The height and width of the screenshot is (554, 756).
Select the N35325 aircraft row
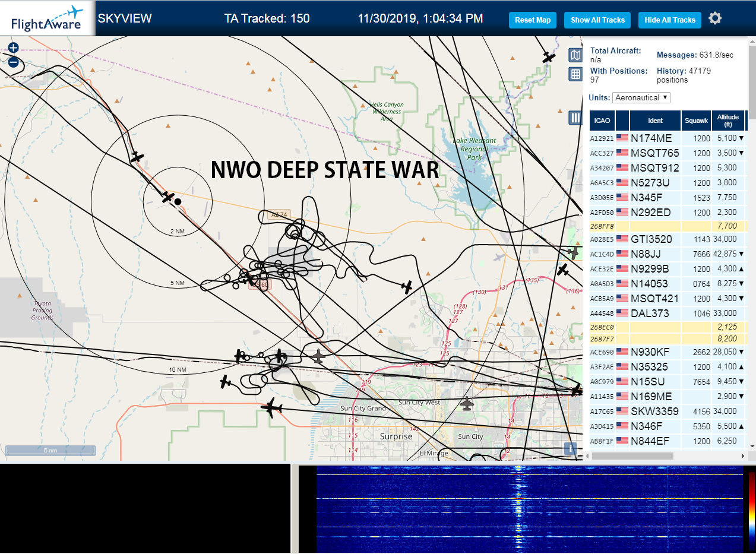coord(668,367)
